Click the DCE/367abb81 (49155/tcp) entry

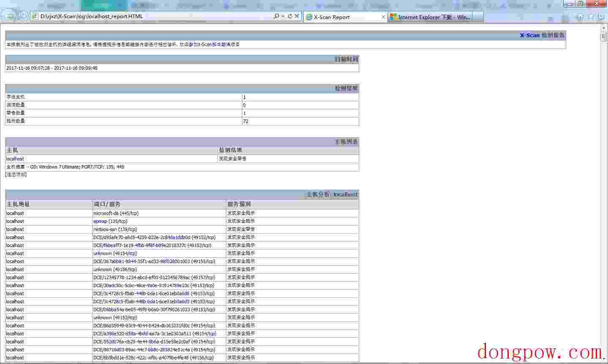154,261
